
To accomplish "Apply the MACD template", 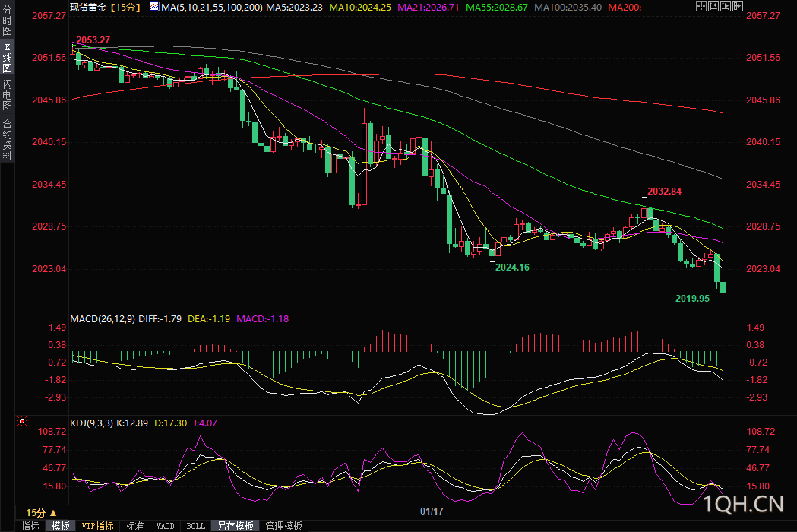I will (165, 526).
